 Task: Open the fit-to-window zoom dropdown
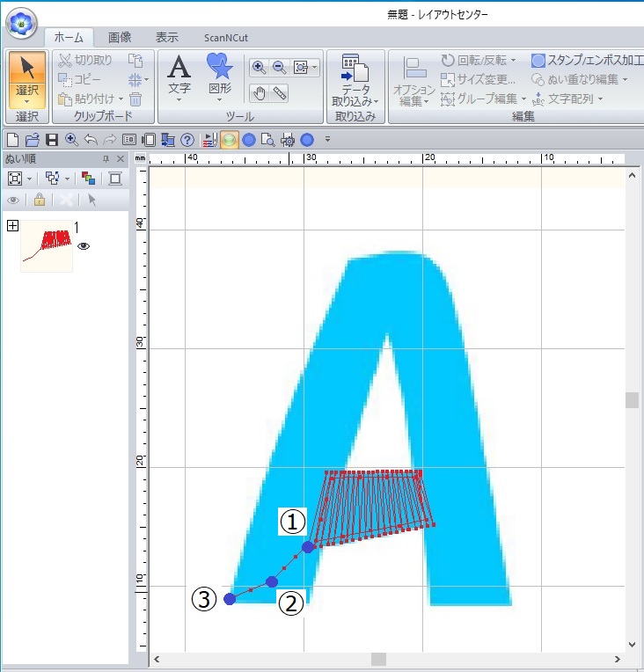click(x=315, y=67)
